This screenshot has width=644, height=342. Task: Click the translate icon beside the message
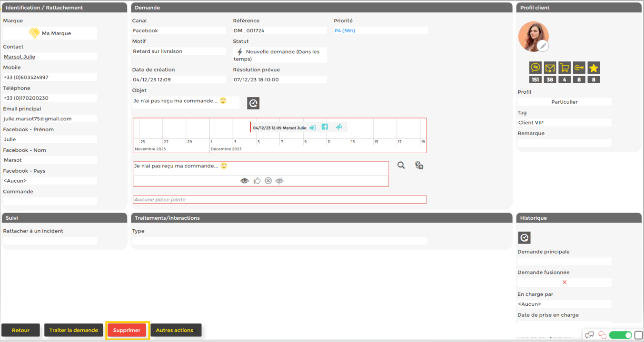coord(419,165)
